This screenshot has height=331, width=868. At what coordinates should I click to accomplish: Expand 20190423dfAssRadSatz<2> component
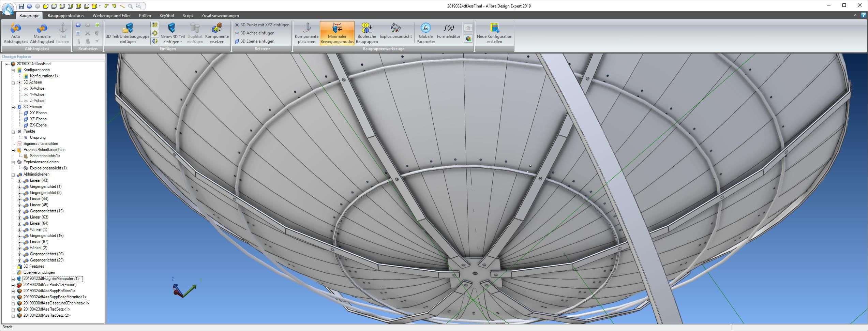click(13, 316)
